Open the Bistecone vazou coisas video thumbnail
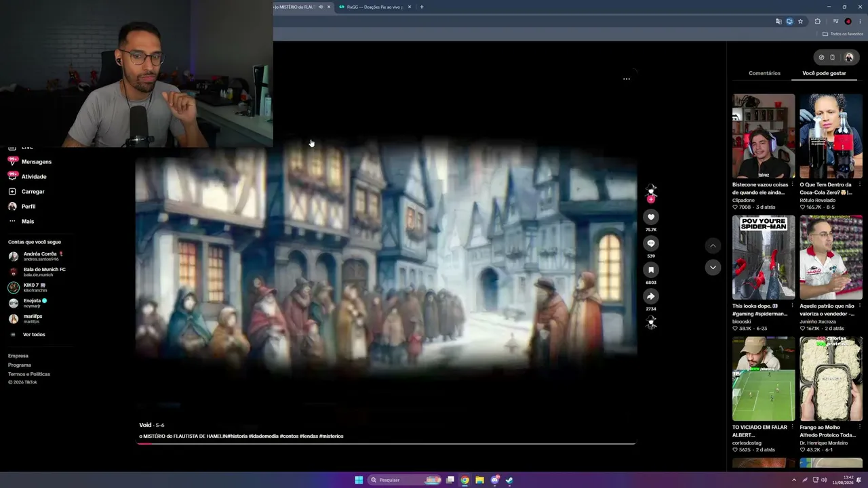 [764, 136]
